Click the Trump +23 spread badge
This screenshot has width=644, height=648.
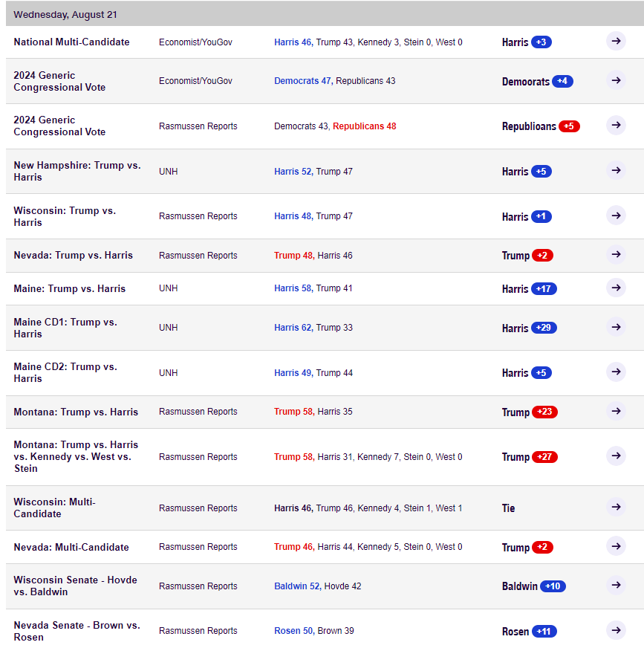(x=545, y=412)
